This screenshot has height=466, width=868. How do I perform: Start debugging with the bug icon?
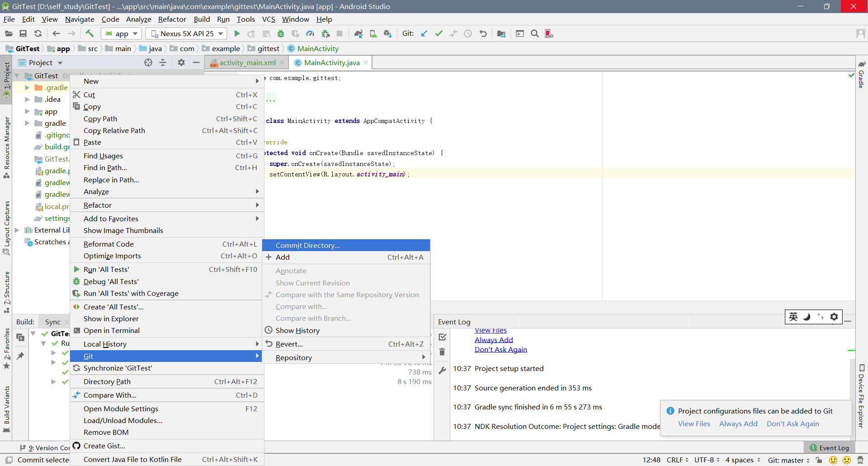coord(281,33)
